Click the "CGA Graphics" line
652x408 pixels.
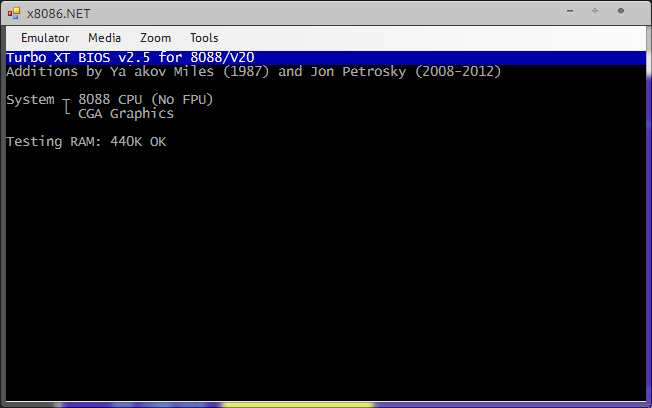126,114
